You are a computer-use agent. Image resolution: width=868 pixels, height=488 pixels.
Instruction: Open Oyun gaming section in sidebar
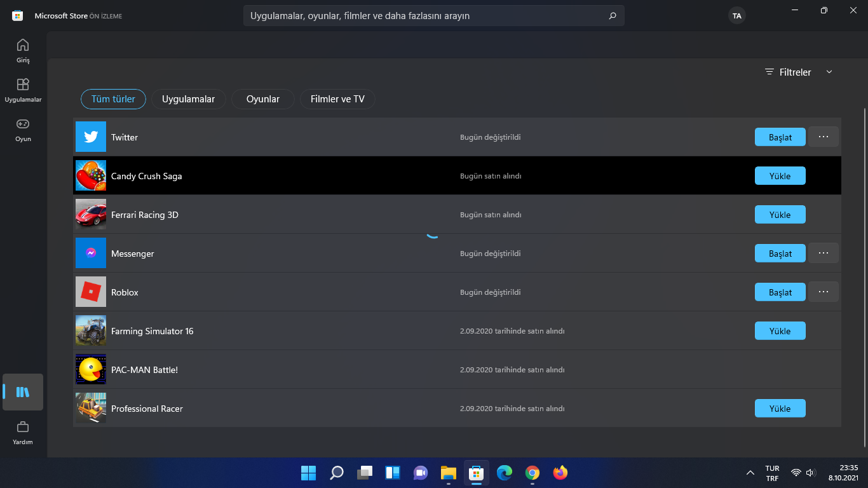coord(23,130)
